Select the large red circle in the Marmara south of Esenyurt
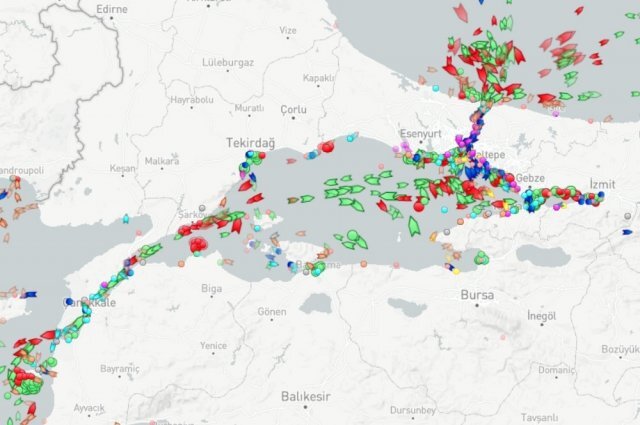Screen dimensions: 640x425 point(419,206)
